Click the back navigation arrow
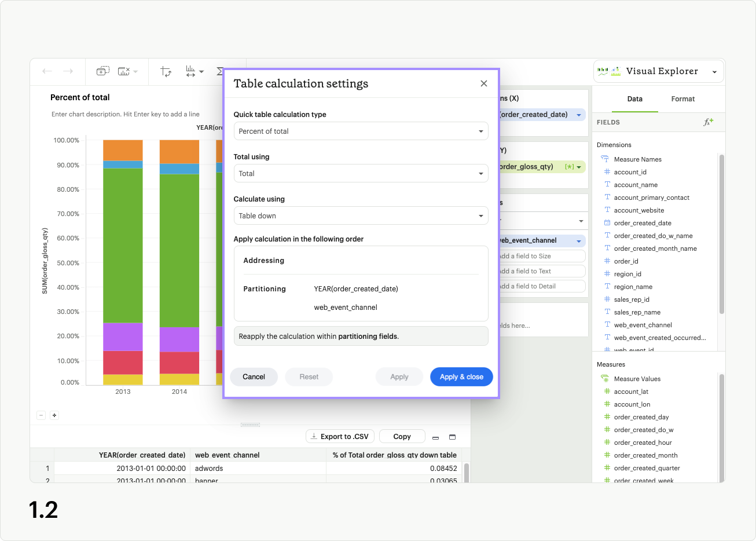 47,71
